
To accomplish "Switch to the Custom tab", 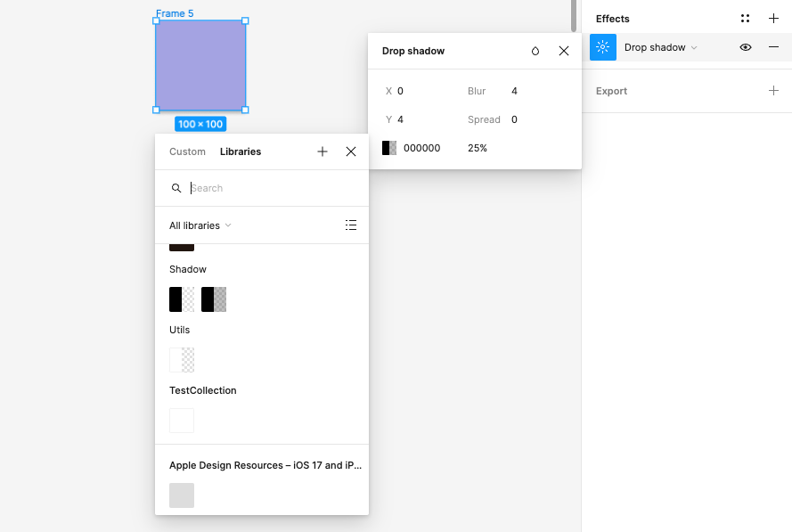I will 187,151.
